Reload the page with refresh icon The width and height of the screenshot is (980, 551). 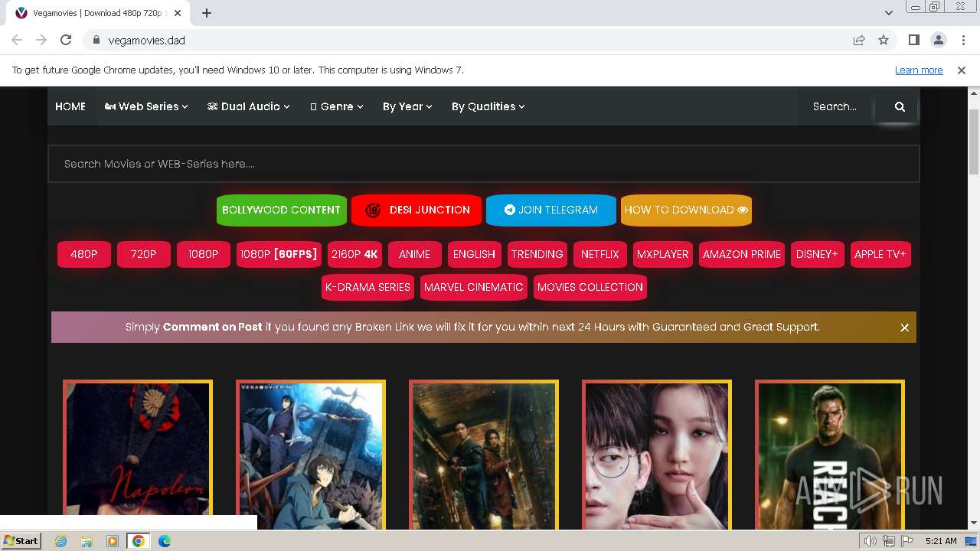coord(66,40)
